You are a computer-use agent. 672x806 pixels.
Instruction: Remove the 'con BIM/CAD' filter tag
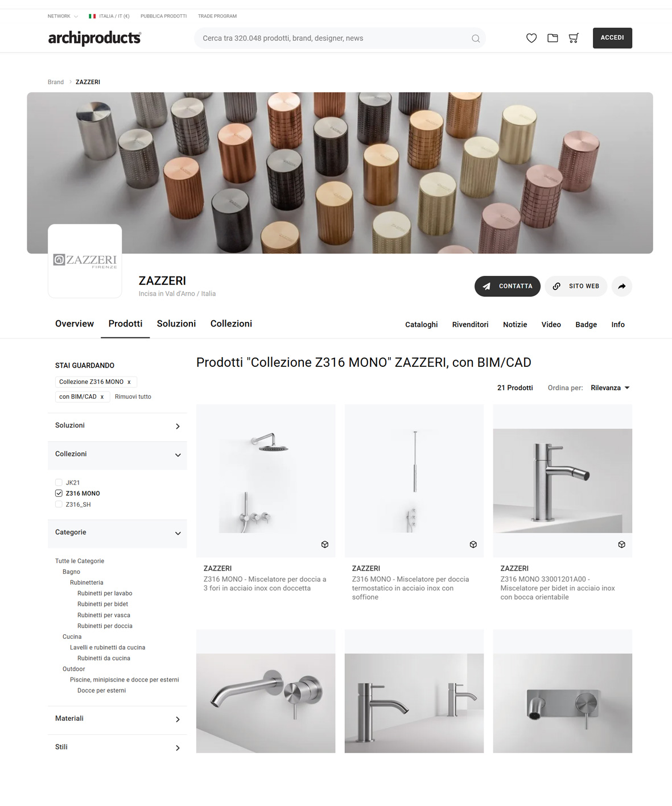pyautogui.click(x=102, y=397)
